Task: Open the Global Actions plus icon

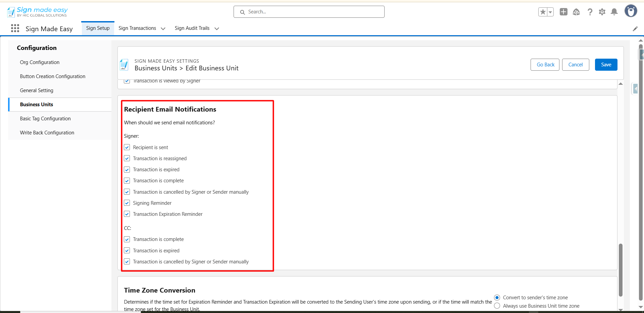Action: coord(563,12)
